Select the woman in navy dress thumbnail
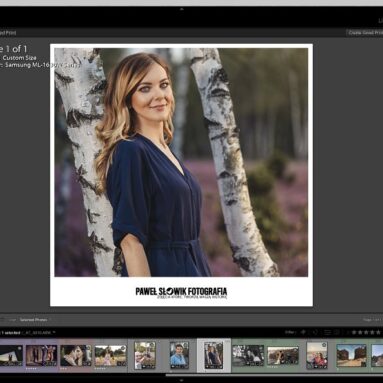Viewport: 383px width, 383px height. (x=213, y=355)
